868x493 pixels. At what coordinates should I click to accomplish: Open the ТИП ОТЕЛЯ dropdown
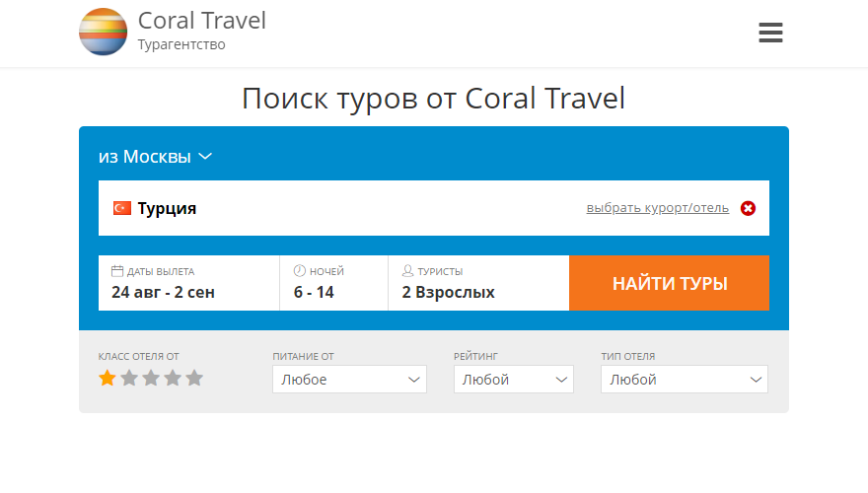[684, 380]
